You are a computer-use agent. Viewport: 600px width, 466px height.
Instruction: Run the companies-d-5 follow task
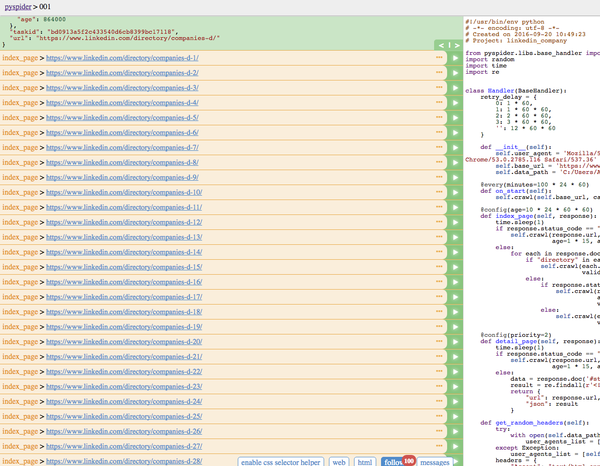[x=455, y=118]
